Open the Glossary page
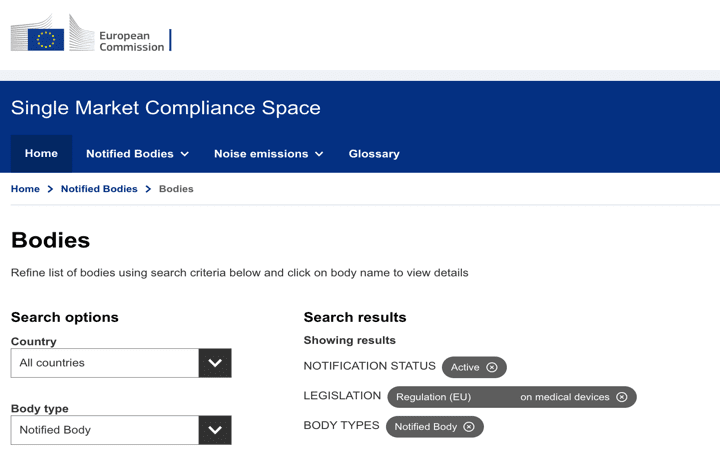Screen dimensions: 720x450 [x=374, y=153]
